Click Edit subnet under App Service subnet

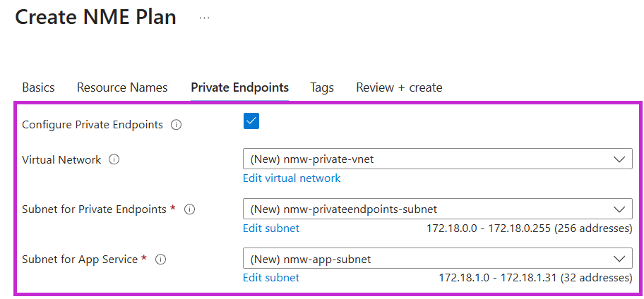271,278
